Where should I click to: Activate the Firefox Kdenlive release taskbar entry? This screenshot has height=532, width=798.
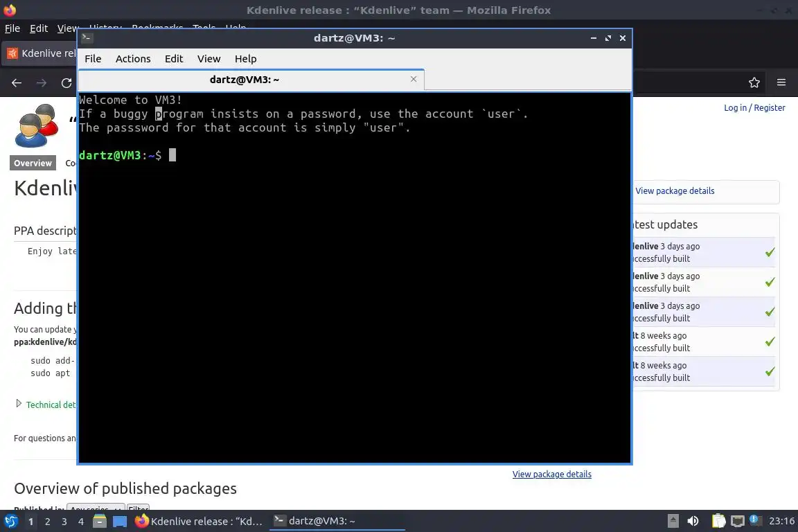point(199,522)
